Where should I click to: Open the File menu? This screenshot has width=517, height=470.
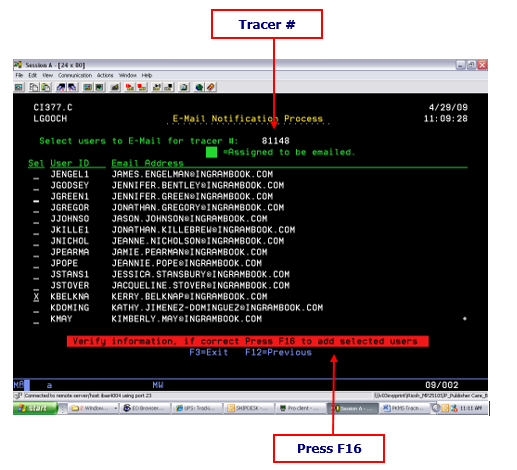click(x=19, y=75)
